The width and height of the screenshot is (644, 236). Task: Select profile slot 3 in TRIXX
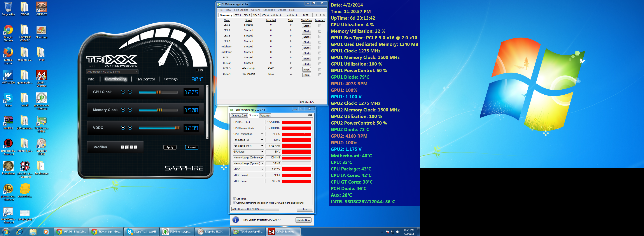pos(131,147)
